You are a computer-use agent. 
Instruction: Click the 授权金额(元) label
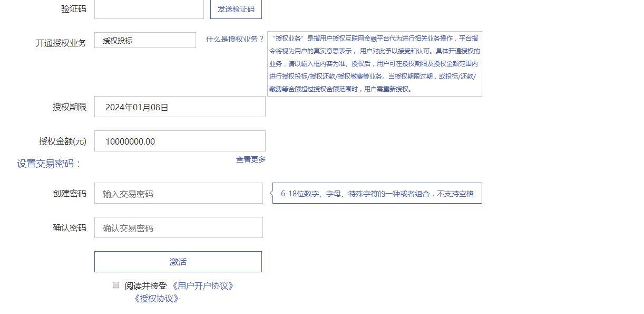point(63,141)
